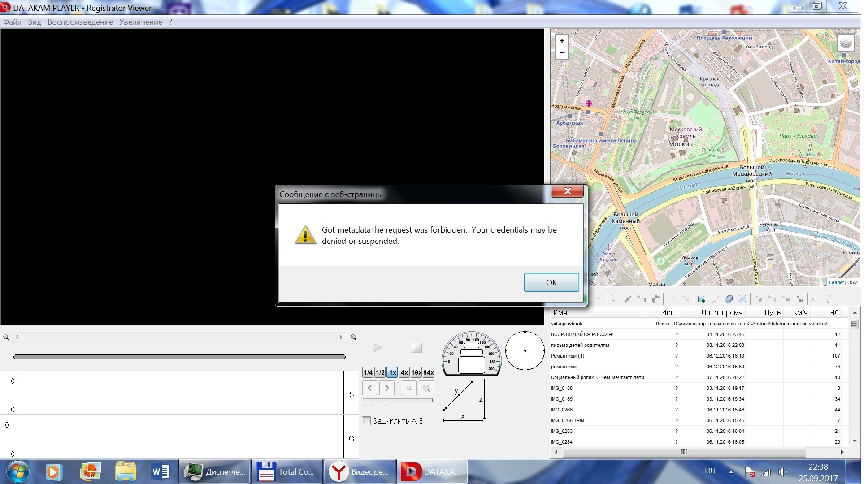Select 4x playback speed
The image size is (868, 484).
pyautogui.click(x=404, y=372)
